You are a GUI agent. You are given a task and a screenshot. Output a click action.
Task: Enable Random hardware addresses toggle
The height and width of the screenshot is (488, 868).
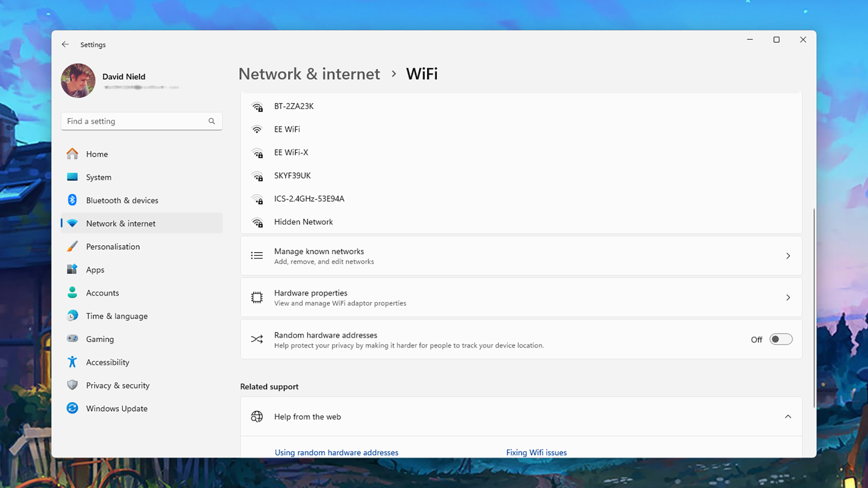780,339
